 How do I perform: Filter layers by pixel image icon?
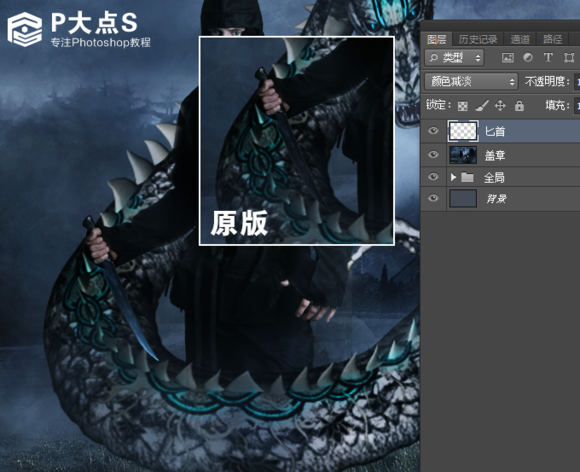click(x=508, y=58)
